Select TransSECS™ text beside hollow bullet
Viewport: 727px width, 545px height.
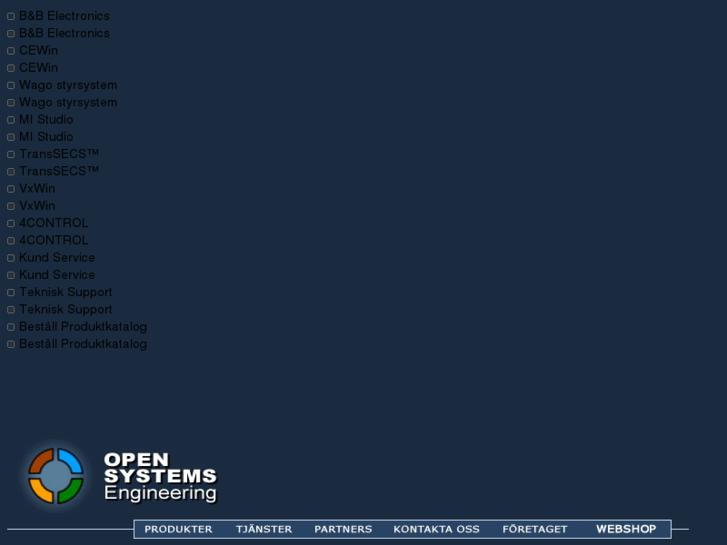point(59,154)
